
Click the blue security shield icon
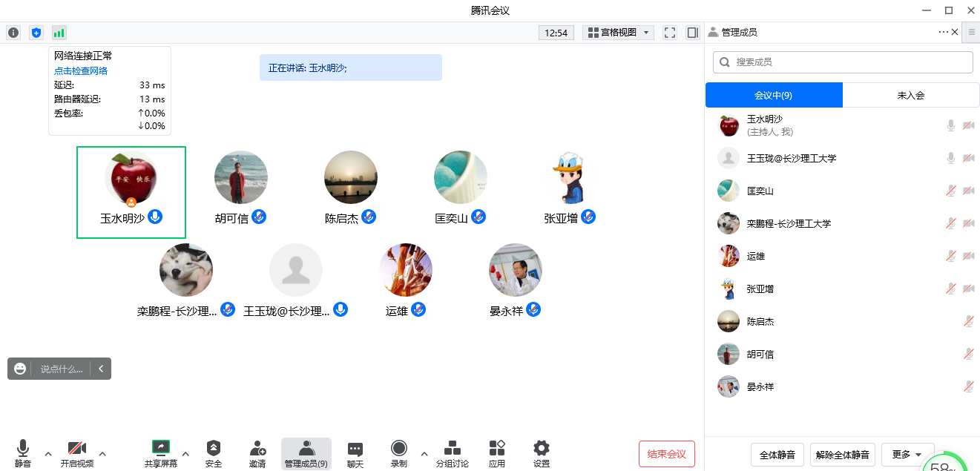click(x=36, y=33)
